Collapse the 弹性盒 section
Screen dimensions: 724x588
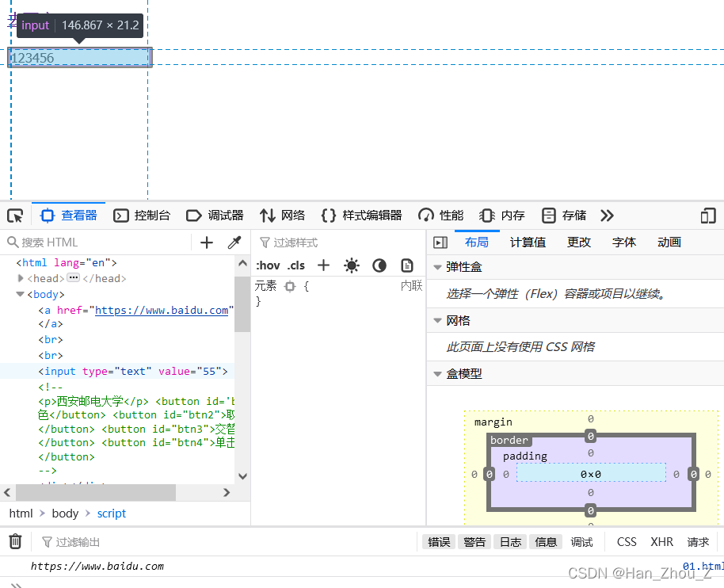(x=437, y=267)
